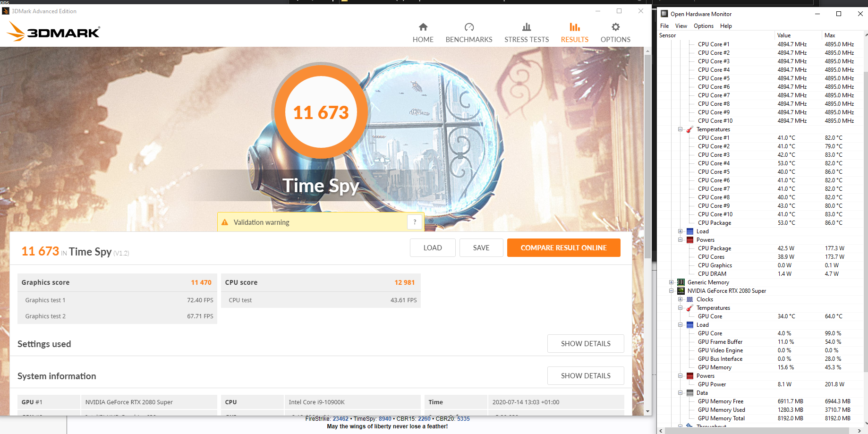Open the Options gear icon
Viewport: 868px width, 434px height.
[x=615, y=27]
